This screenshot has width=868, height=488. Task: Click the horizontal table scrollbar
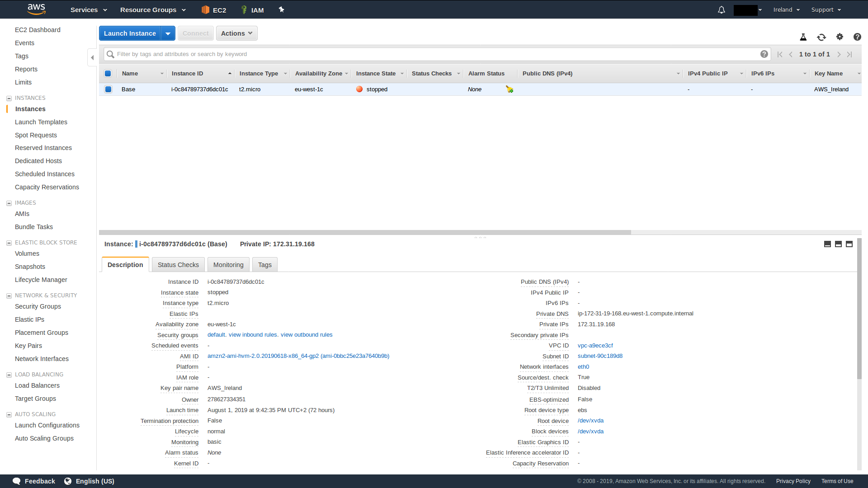[x=365, y=232]
